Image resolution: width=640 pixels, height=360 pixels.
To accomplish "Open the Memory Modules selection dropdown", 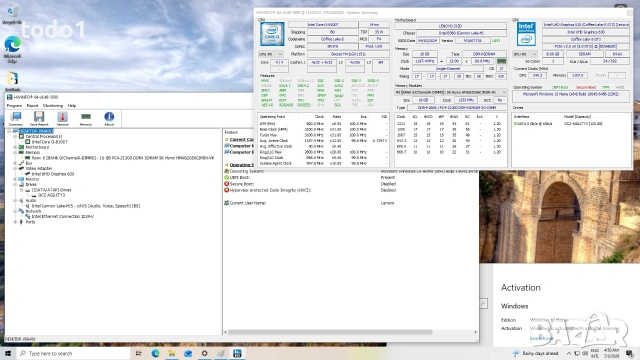I will pos(451,93).
